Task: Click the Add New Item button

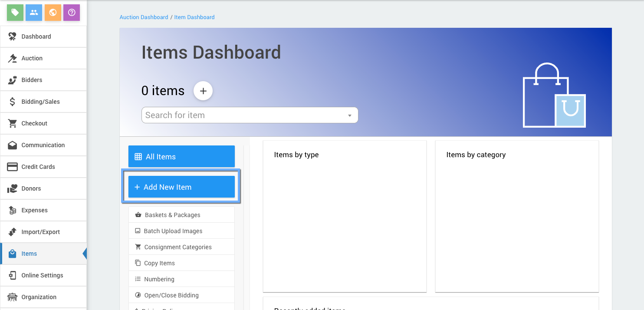Action: (x=181, y=187)
